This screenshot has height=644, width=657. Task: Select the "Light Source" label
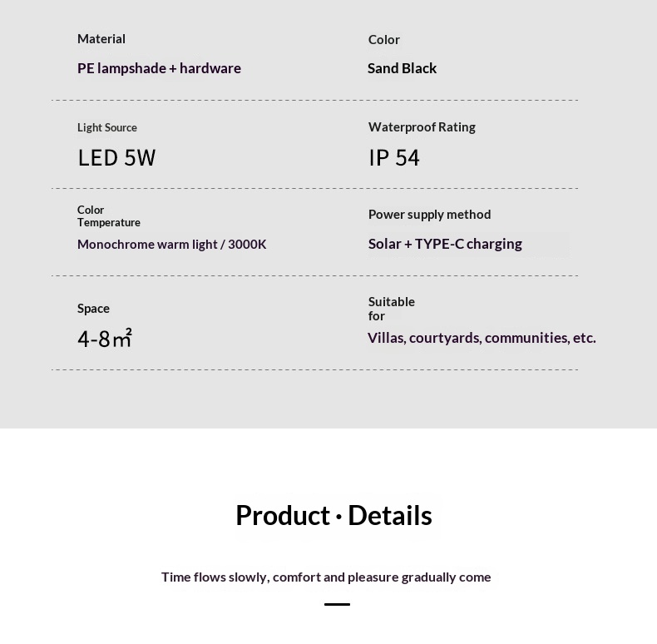pyautogui.click(x=107, y=127)
